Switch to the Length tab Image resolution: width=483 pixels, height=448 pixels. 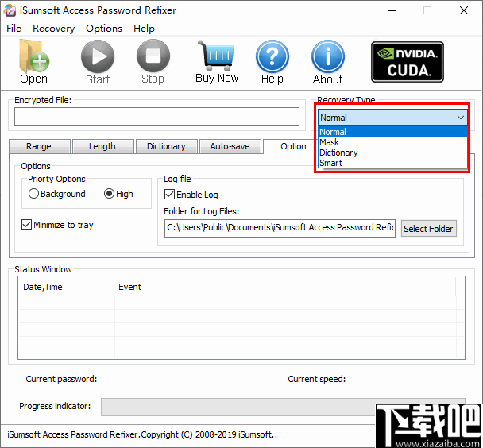point(102,146)
